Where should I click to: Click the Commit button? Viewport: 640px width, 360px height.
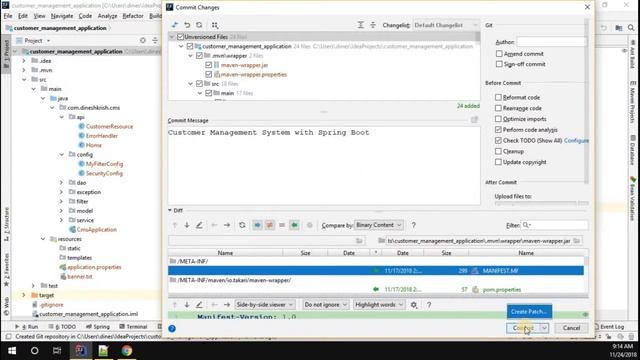pos(523,328)
